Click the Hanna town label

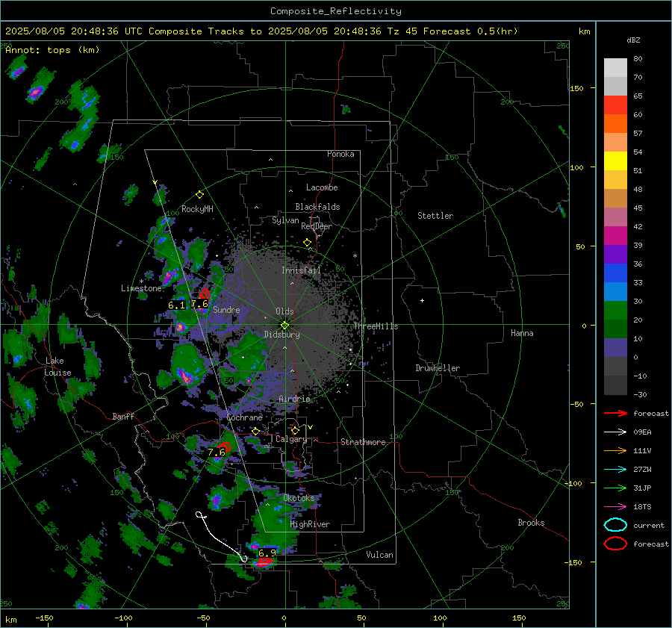coord(522,333)
